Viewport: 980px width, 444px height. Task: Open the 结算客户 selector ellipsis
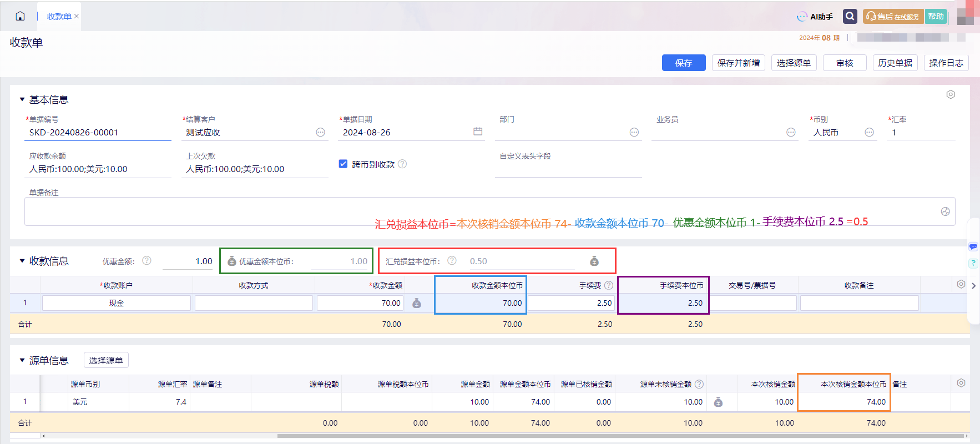click(321, 132)
